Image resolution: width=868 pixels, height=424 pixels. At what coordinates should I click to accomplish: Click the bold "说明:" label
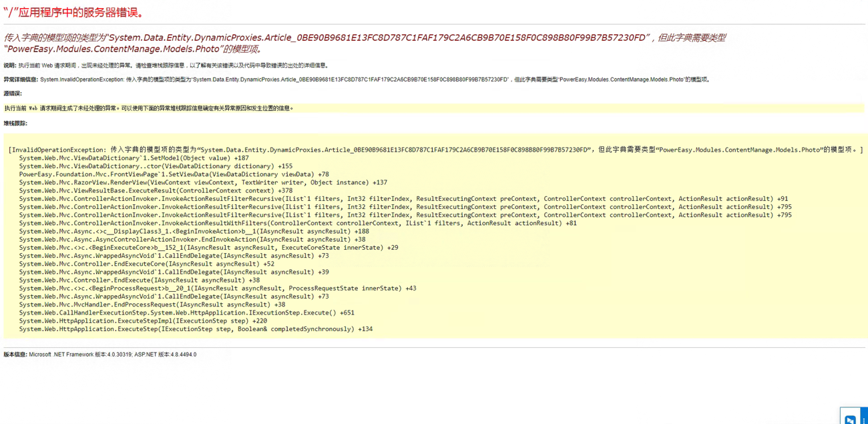coord(10,65)
